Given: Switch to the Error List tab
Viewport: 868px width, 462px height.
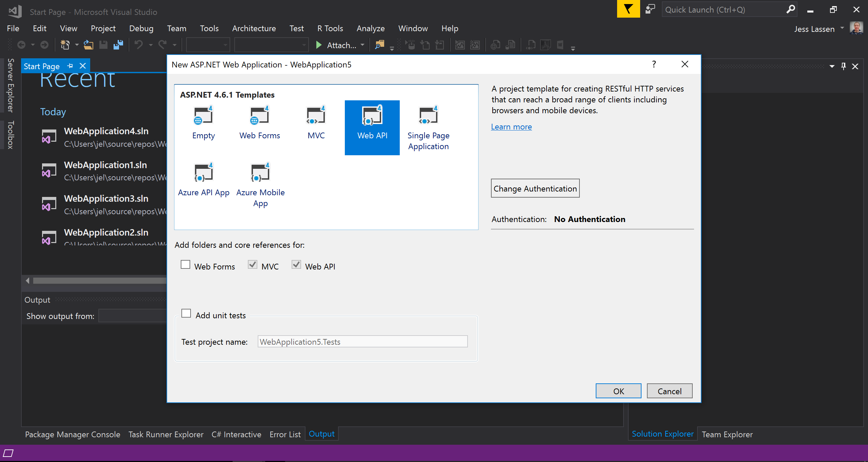Looking at the screenshot, I should point(285,434).
